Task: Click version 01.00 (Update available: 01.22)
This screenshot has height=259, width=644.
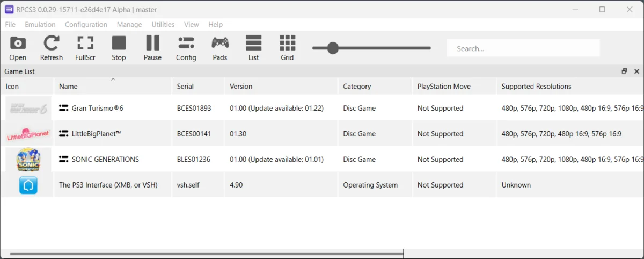Action: click(x=276, y=108)
